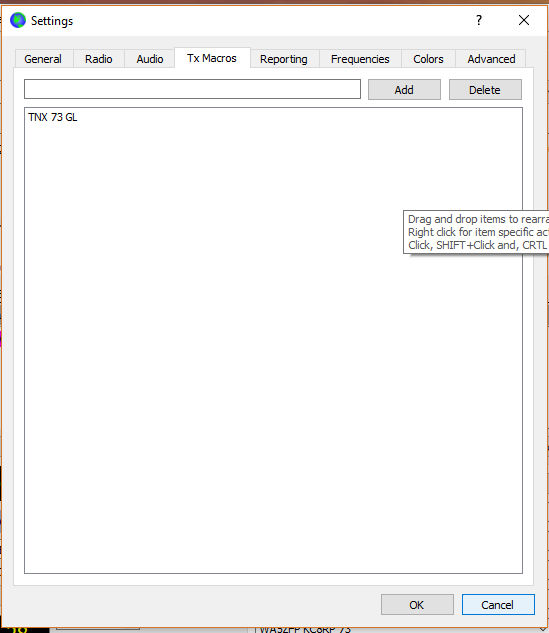The image size is (549, 633).
Task: Click the new macro text input field
Action: coord(192,89)
